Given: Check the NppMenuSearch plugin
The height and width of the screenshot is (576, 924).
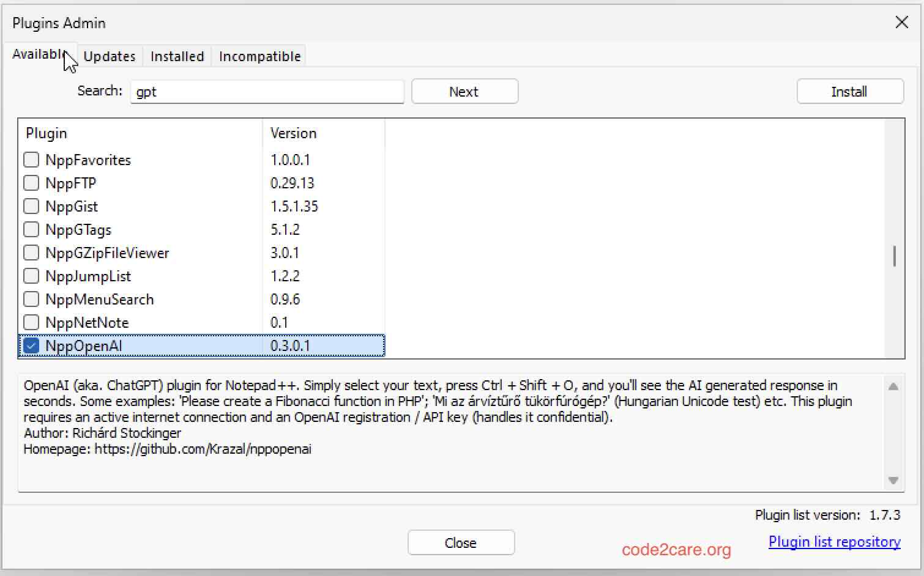Looking at the screenshot, I should [x=31, y=299].
